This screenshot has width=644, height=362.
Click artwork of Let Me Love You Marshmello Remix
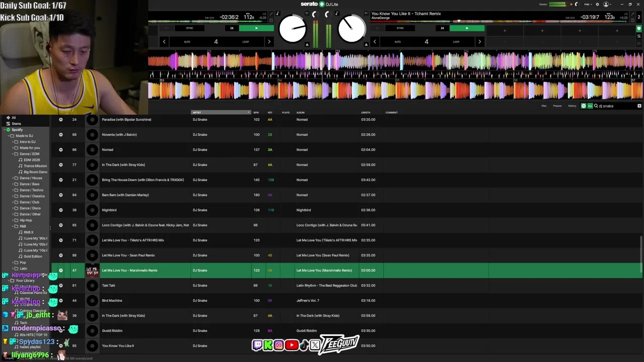(x=92, y=270)
